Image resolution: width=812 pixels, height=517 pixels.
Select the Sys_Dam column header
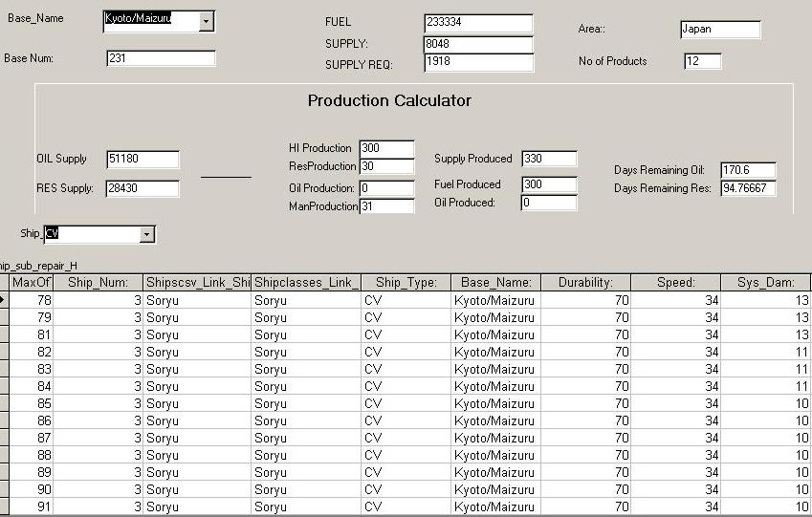(x=766, y=283)
